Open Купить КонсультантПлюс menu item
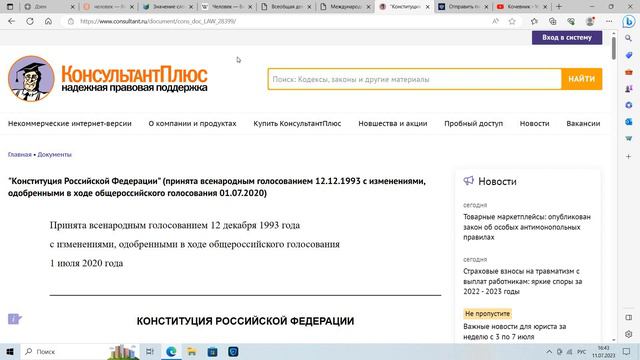640x360 pixels. (x=297, y=123)
